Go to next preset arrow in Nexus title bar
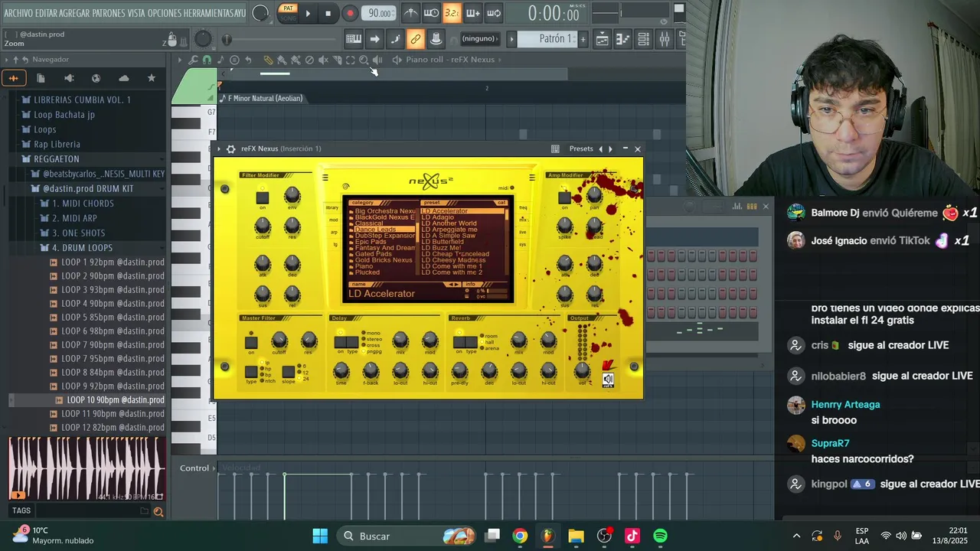The height and width of the screenshot is (551, 980). pyautogui.click(x=610, y=149)
